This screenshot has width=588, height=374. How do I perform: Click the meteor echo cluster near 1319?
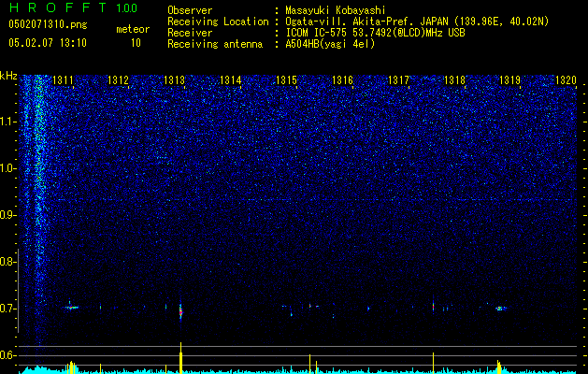[x=500, y=309]
